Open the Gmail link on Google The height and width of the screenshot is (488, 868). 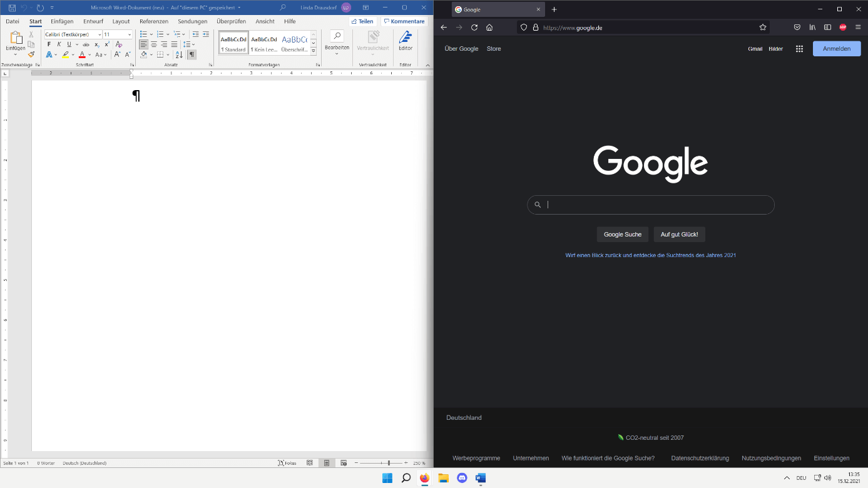[755, 49]
